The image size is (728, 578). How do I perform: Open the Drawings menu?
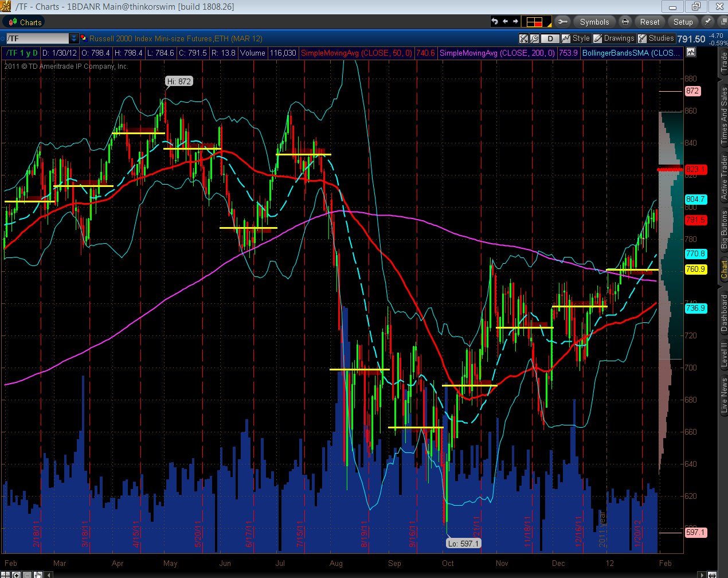(614, 38)
